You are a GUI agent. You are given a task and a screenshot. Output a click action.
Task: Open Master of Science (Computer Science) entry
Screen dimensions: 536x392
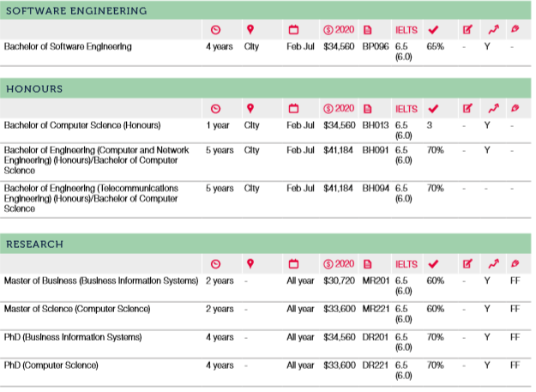click(x=77, y=309)
